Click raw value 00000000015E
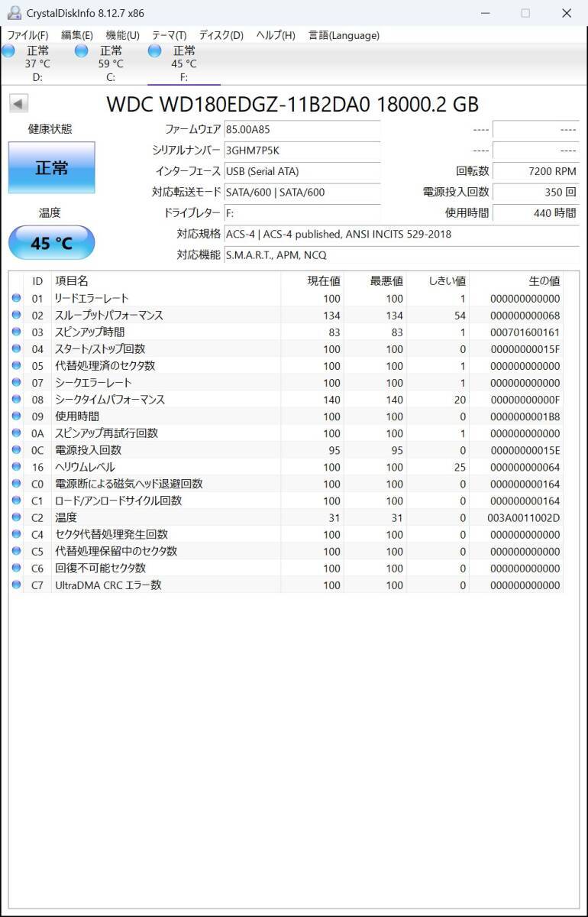Screen dimensions: 588x917 tap(525, 450)
